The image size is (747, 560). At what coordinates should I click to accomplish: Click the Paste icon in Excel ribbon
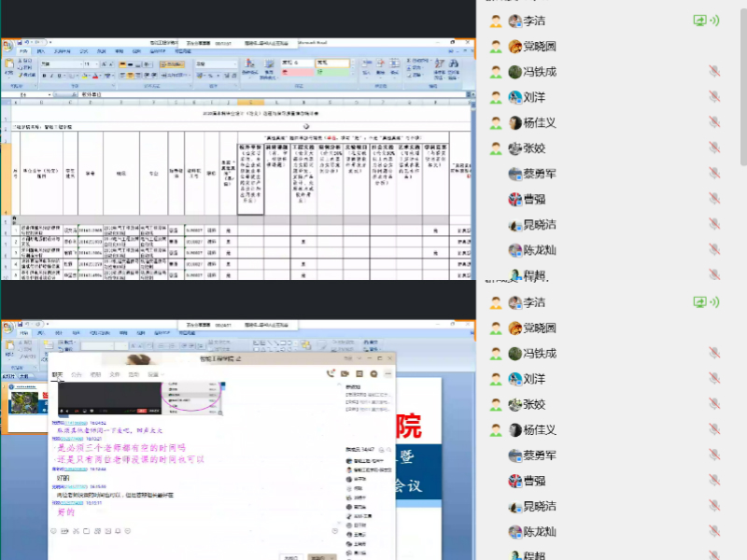[9, 67]
